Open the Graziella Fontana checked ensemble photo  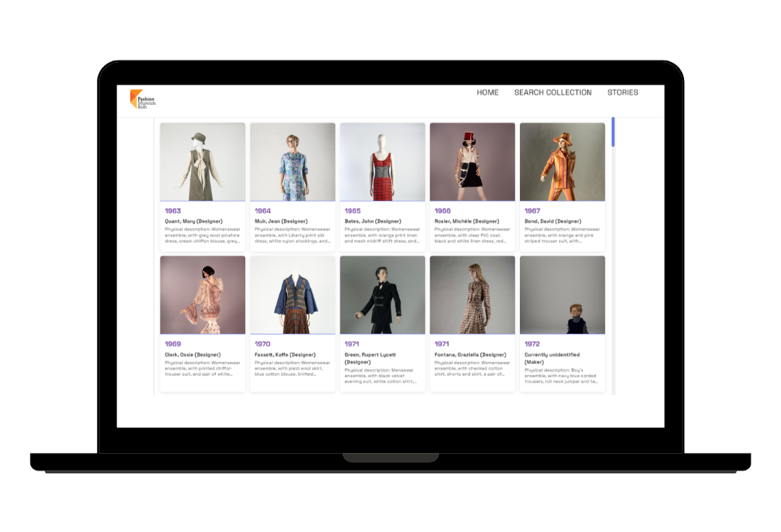tap(472, 294)
